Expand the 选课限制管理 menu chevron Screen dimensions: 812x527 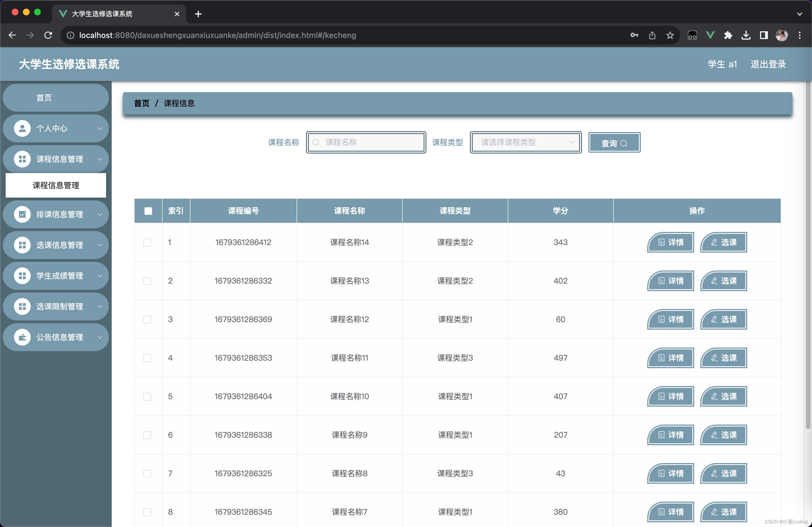pyautogui.click(x=100, y=307)
